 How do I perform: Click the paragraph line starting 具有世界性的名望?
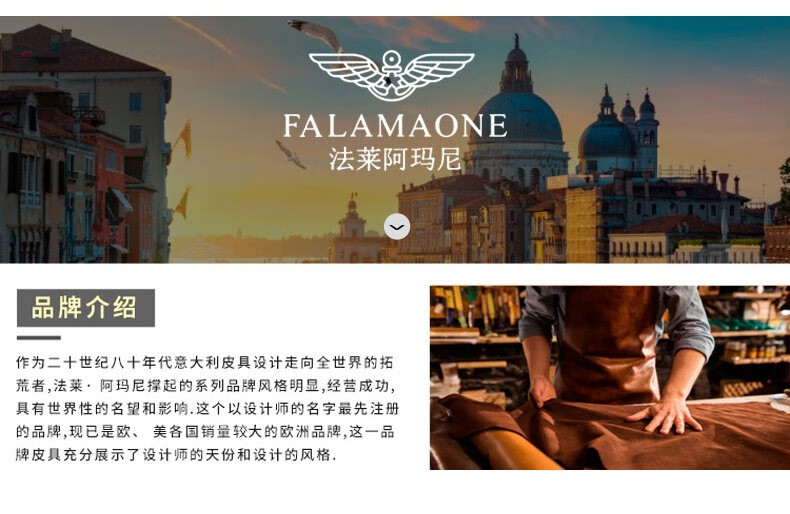pyautogui.click(x=207, y=408)
